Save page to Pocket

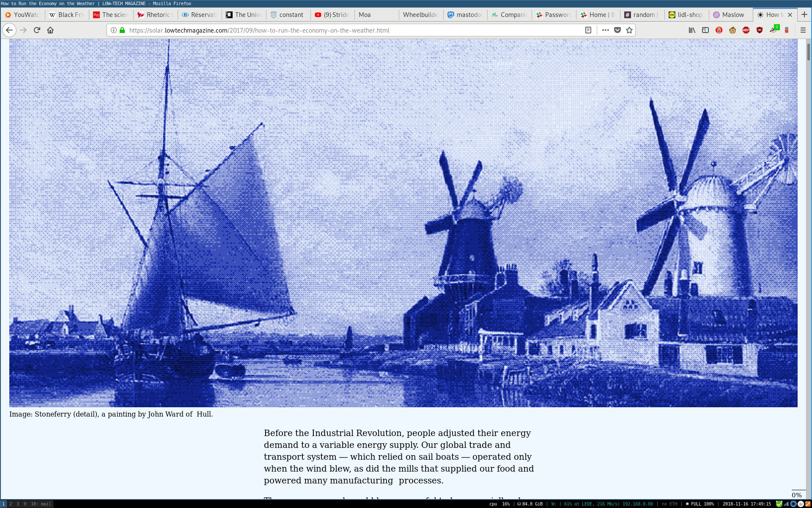617,30
